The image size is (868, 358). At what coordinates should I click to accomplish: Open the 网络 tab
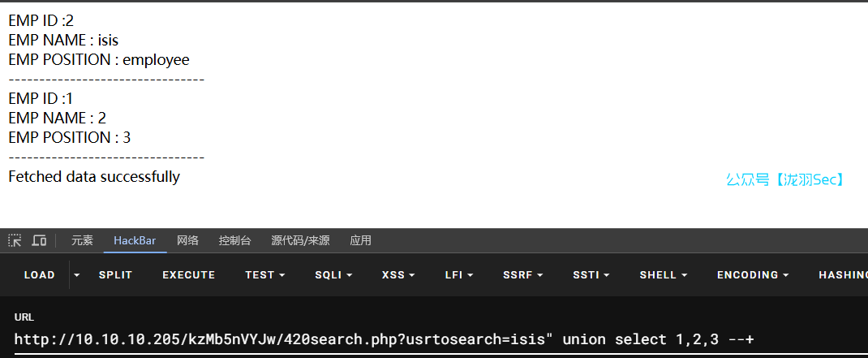(x=187, y=240)
